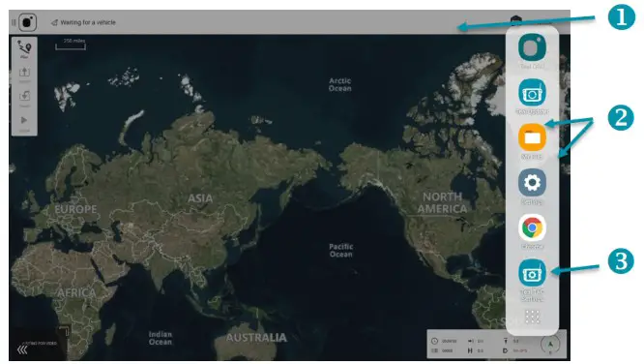Click the compass heading indicator

[550, 345]
